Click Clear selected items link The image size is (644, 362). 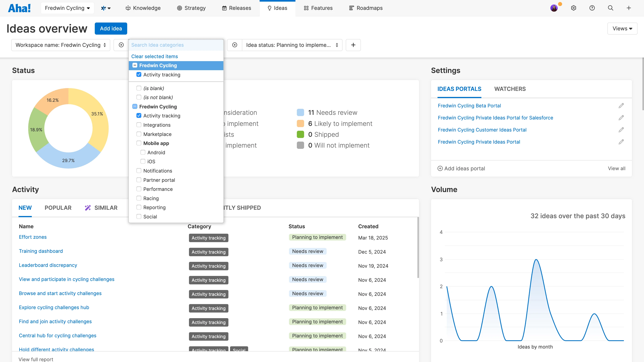[155, 57]
